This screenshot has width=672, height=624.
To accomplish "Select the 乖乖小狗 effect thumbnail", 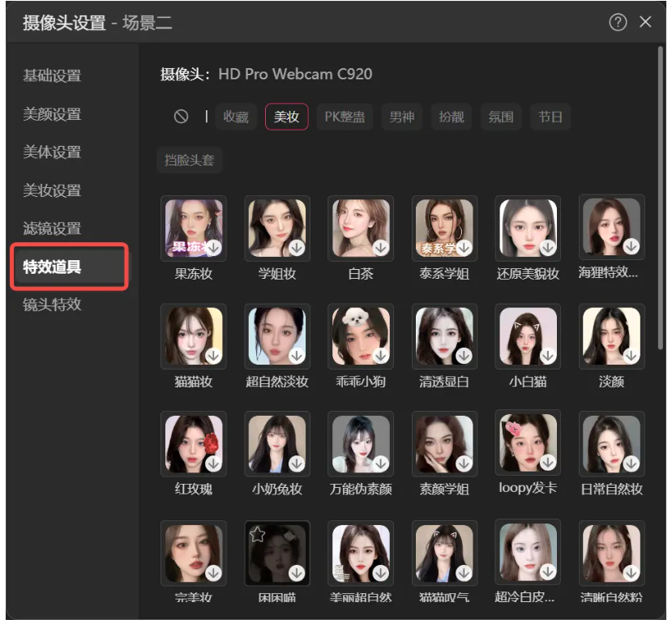I will 360,336.
